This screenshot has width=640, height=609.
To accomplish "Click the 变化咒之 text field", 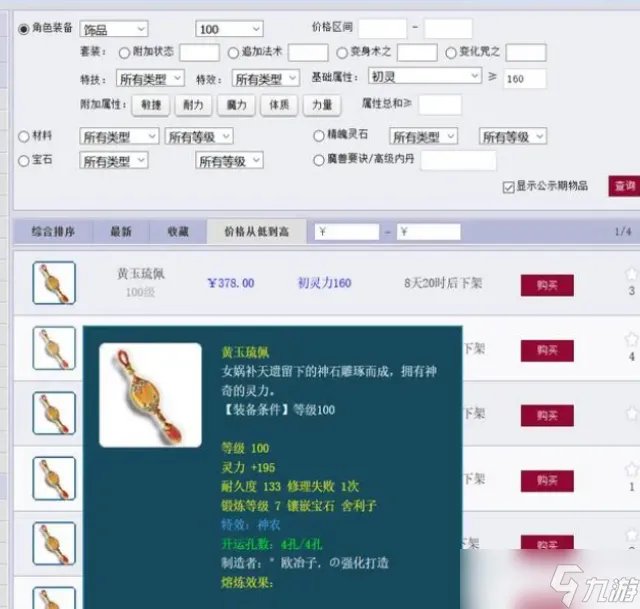I will (x=526, y=53).
